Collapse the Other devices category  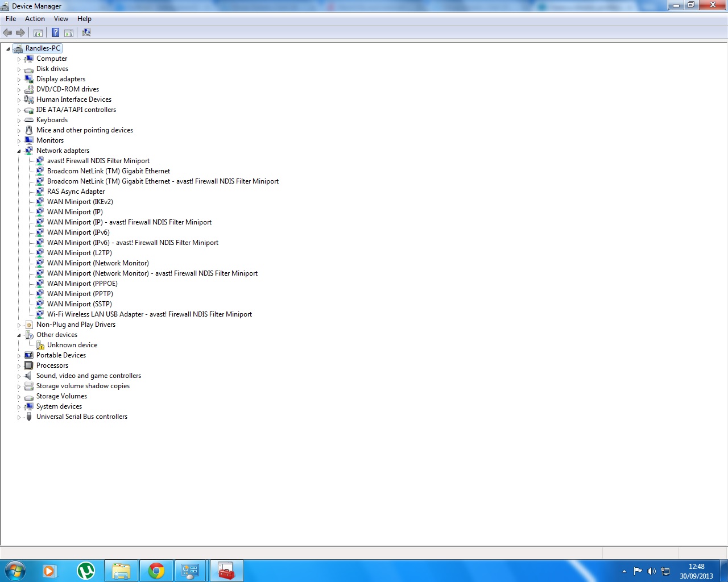click(19, 335)
